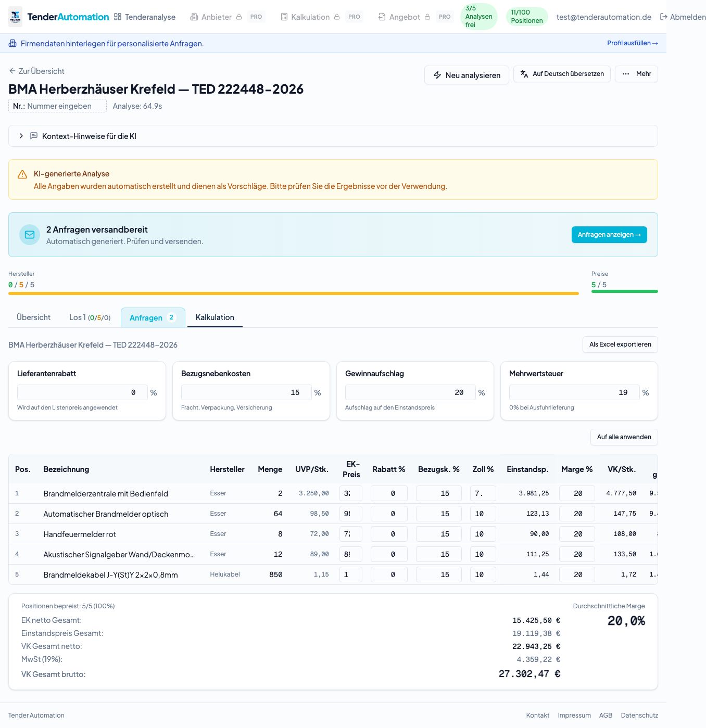Open the Mehr options menu

(636, 74)
